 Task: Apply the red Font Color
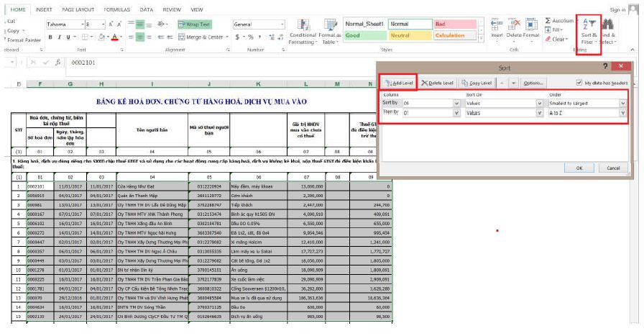114,37
